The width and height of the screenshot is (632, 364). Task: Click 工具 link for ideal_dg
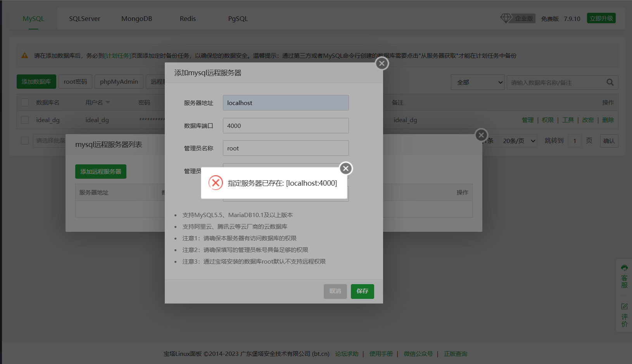(568, 120)
